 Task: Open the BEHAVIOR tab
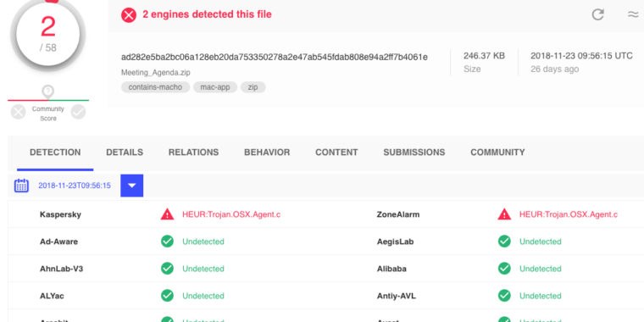(x=267, y=153)
